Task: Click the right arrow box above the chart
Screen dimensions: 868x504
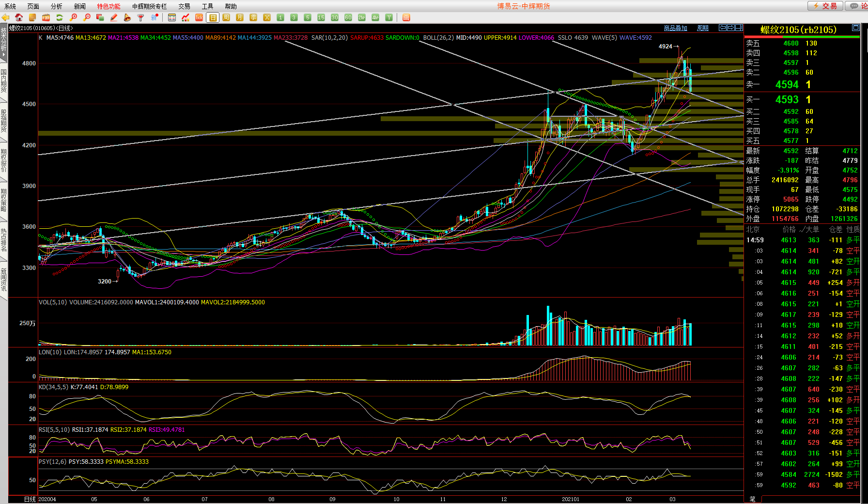Action: pyautogui.click(x=731, y=28)
